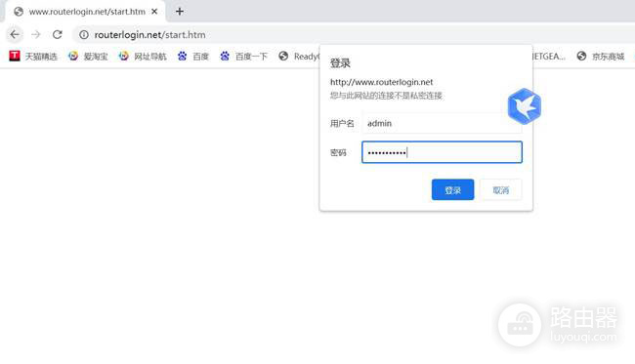Click the http://www.routerlogin.net text in dialog
This screenshot has width=635, height=364.
[x=381, y=82]
